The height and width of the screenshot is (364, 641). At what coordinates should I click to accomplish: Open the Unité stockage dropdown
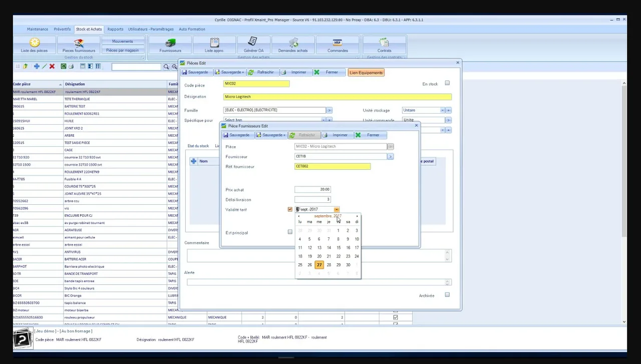coord(443,110)
